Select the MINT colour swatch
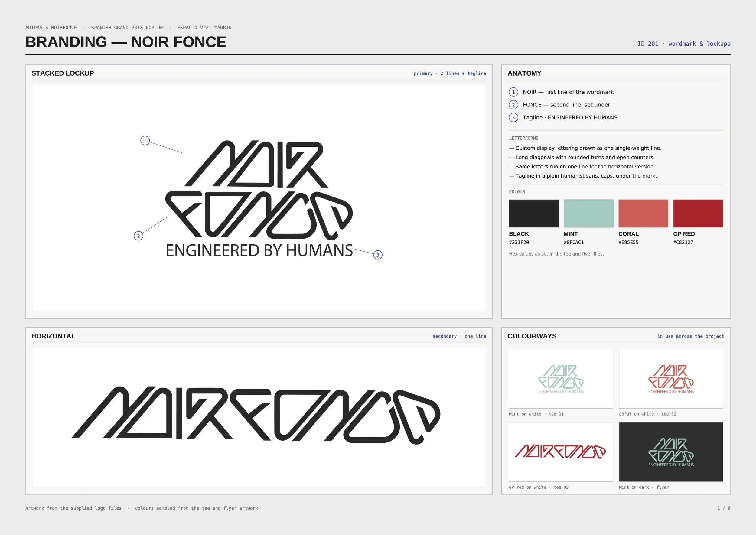This screenshot has width=756, height=535. point(588,213)
